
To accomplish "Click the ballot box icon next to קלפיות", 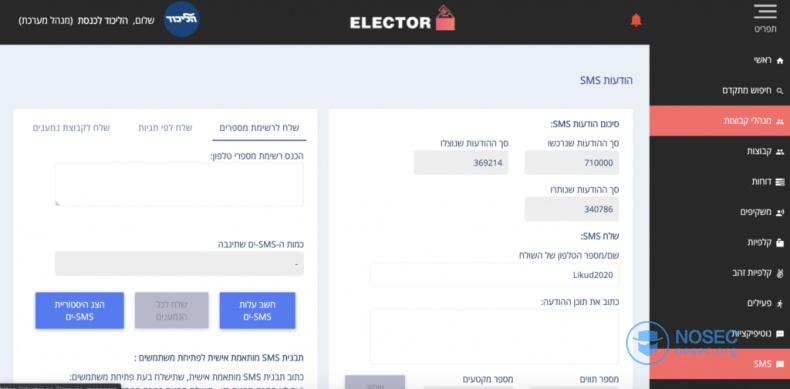I will (x=780, y=243).
